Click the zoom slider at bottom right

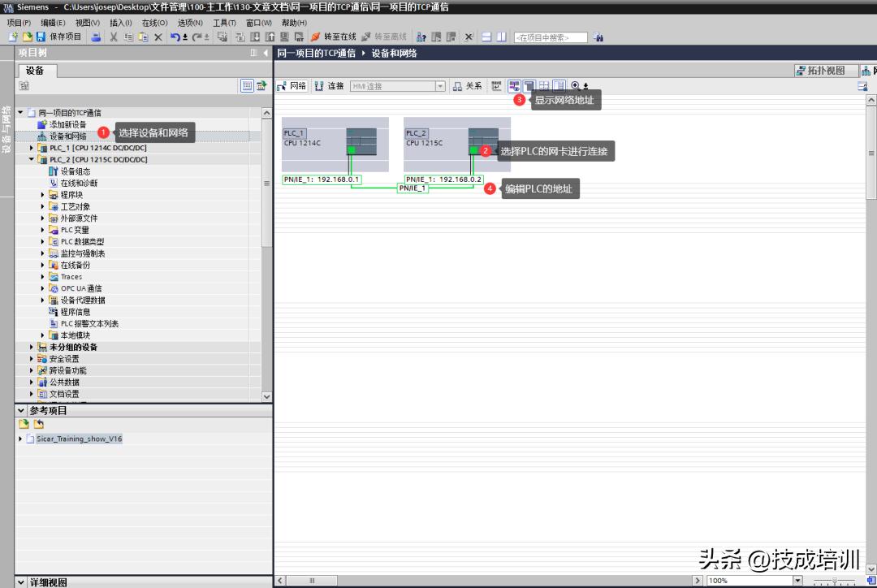click(x=834, y=581)
